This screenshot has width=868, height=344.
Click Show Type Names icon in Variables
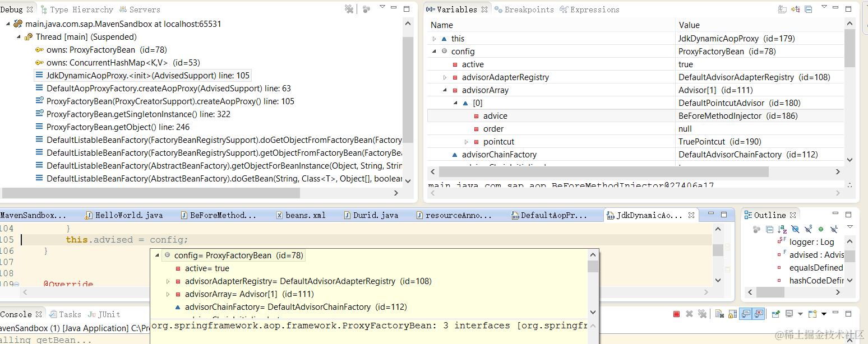click(783, 9)
